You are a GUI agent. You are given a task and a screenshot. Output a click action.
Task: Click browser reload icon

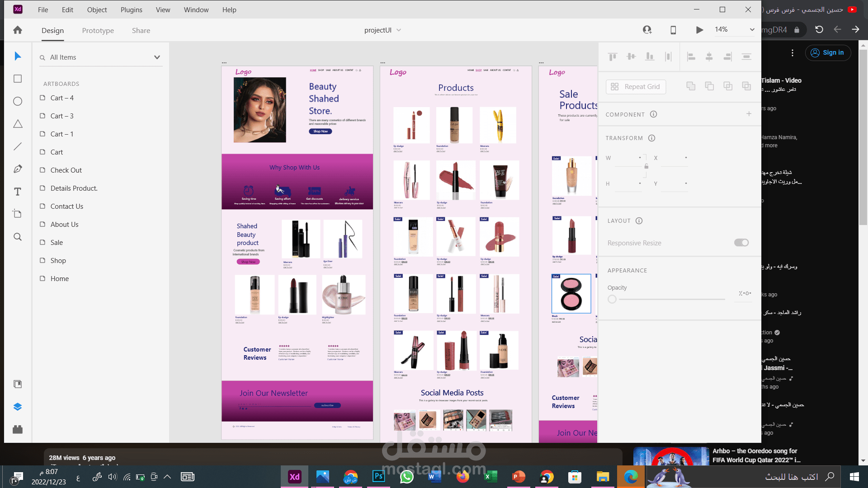(819, 29)
